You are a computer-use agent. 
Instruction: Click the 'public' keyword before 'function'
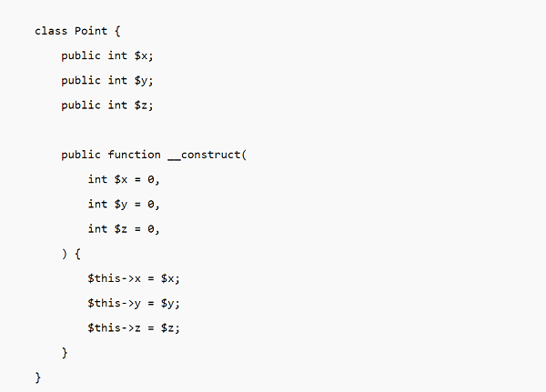click(81, 155)
